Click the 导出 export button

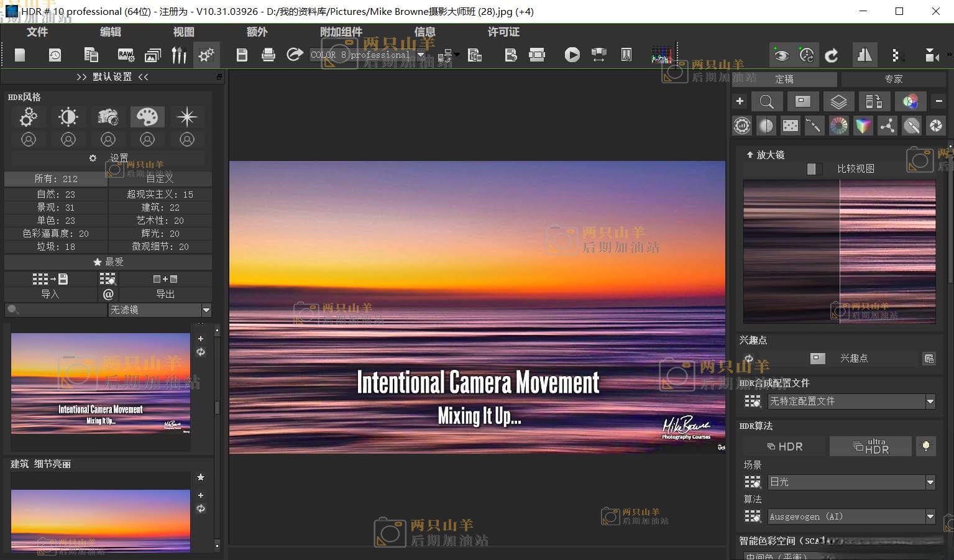coord(165,294)
